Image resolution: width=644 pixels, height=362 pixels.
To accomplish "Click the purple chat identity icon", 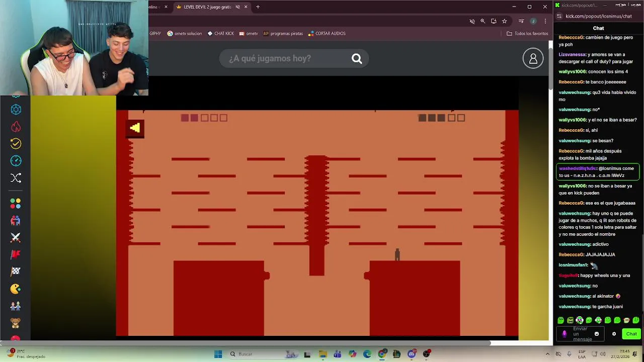I will click(x=564, y=334).
